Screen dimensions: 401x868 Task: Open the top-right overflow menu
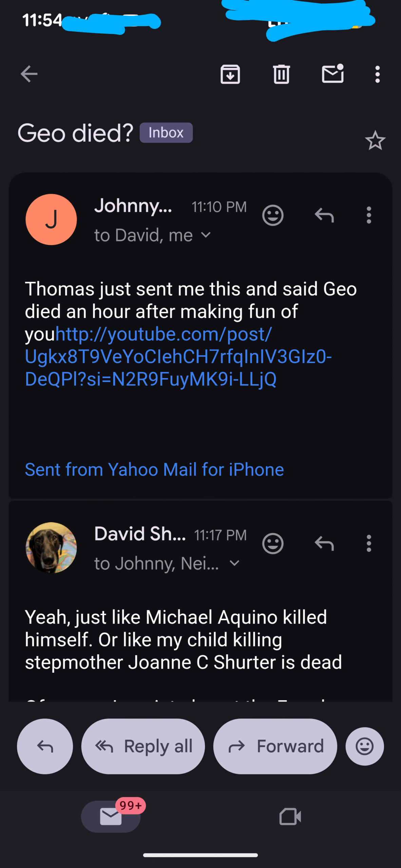point(377,74)
